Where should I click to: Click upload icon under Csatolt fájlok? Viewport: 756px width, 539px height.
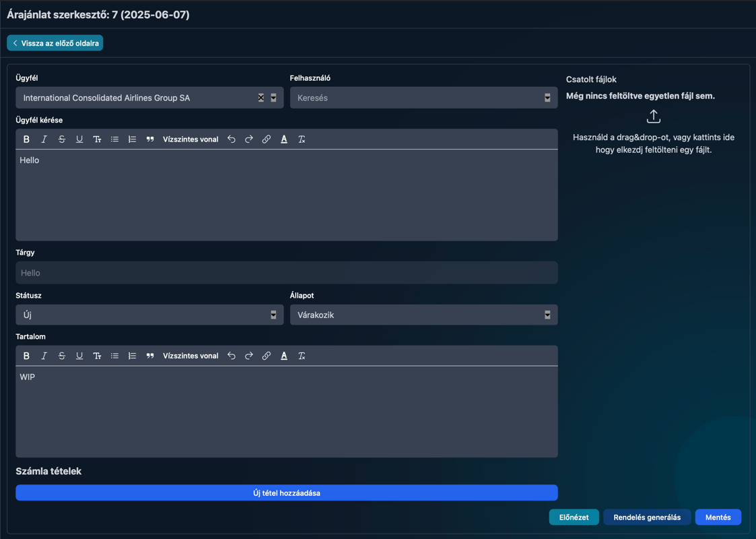[653, 117]
